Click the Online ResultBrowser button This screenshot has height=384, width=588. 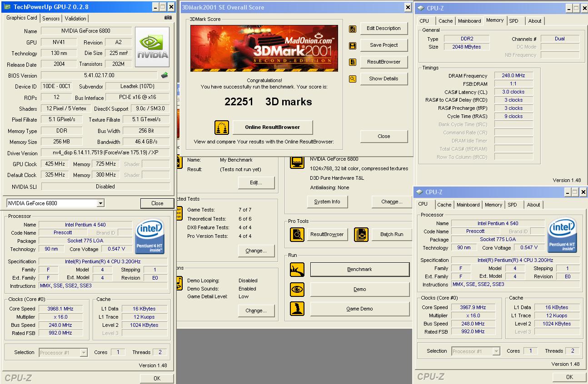[273, 127]
